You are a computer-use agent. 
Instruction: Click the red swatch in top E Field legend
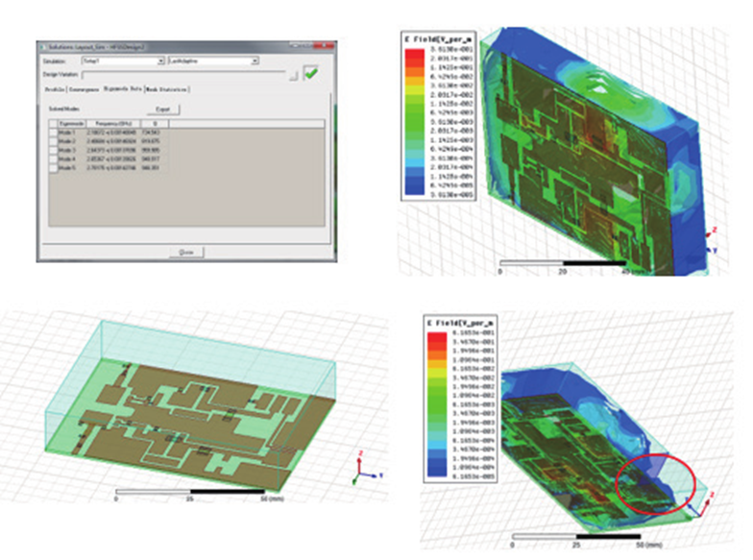coord(415,54)
